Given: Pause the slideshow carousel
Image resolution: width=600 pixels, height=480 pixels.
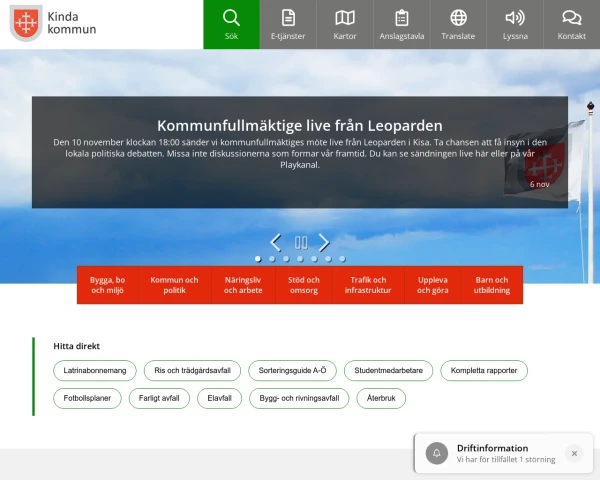Looking at the screenshot, I should (301, 242).
